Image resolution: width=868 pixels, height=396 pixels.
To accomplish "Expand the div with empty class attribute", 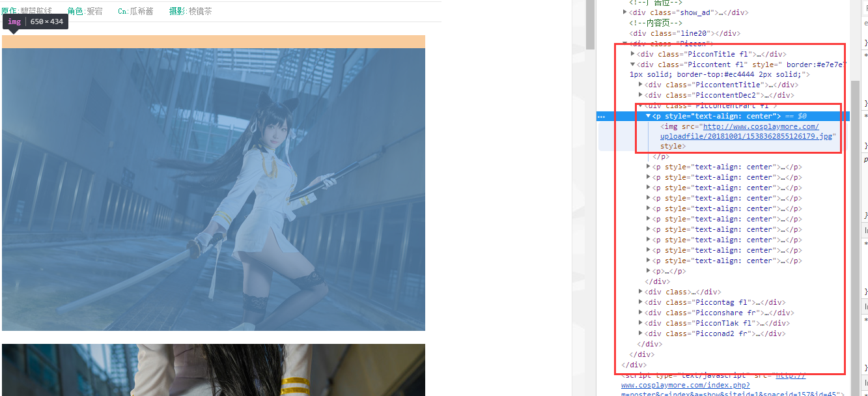I will pos(641,292).
